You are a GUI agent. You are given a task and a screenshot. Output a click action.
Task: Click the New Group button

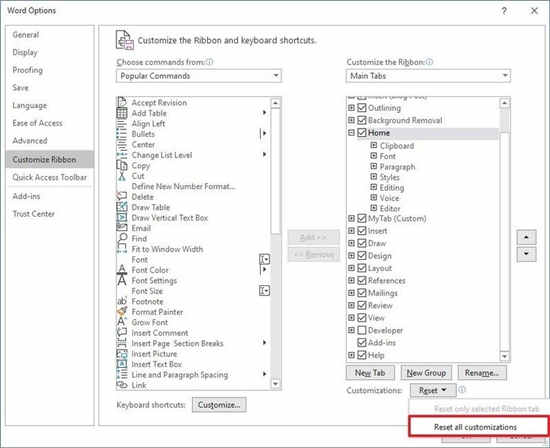tap(426, 373)
